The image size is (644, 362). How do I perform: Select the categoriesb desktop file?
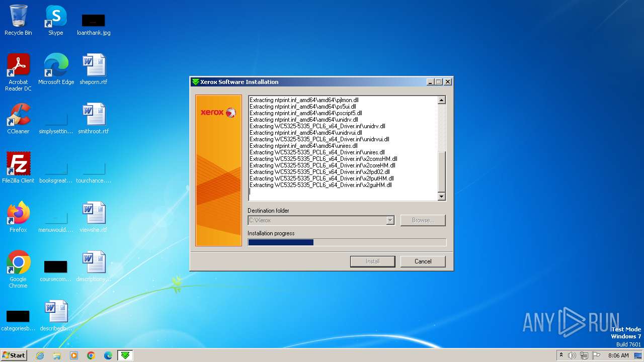18,320
